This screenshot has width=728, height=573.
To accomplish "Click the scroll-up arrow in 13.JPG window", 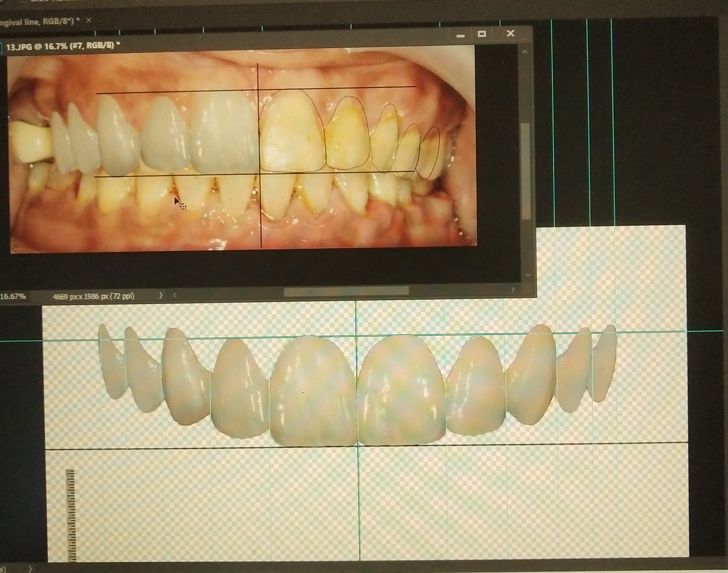I will click(525, 52).
